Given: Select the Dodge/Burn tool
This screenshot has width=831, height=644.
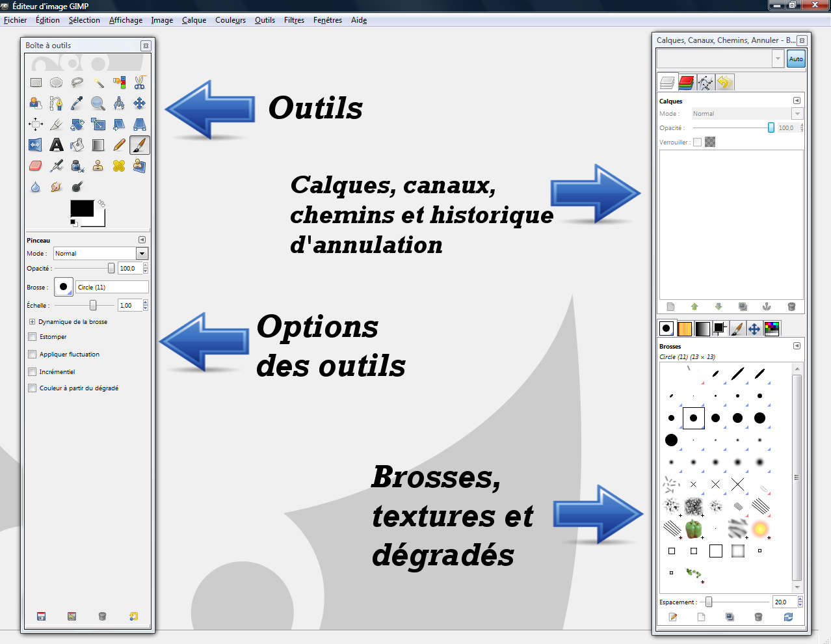Looking at the screenshot, I should pyautogui.click(x=77, y=187).
